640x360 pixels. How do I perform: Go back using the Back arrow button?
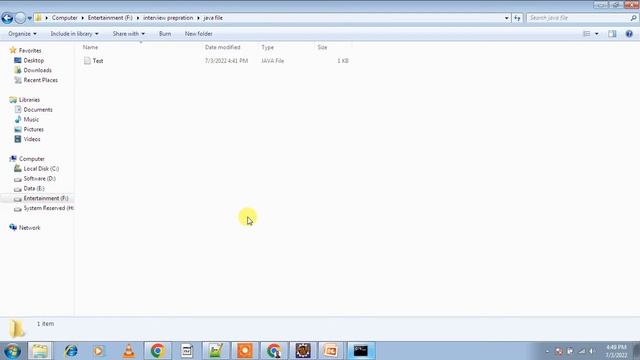click(x=7, y=18)
